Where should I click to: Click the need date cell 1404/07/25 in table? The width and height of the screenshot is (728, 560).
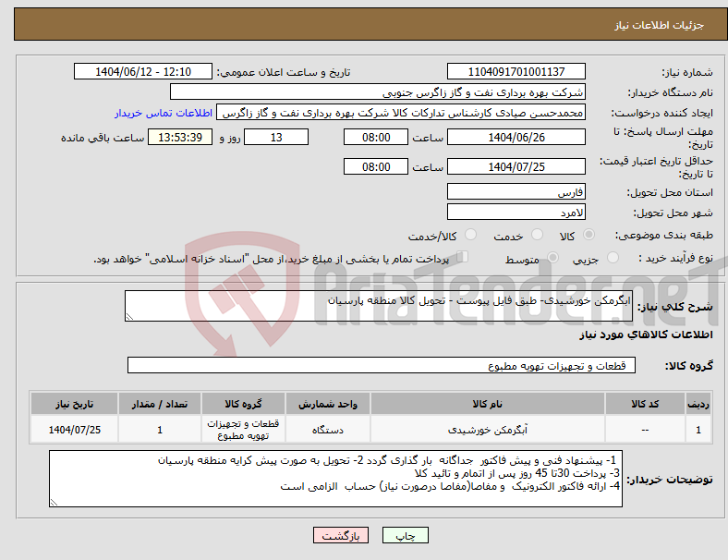click(74, 430)
